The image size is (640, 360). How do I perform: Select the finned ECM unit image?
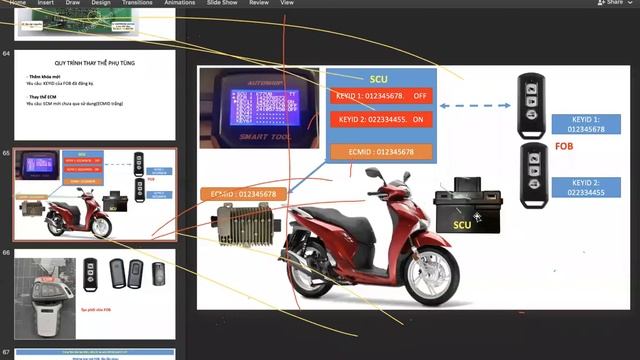coord(246,225)
